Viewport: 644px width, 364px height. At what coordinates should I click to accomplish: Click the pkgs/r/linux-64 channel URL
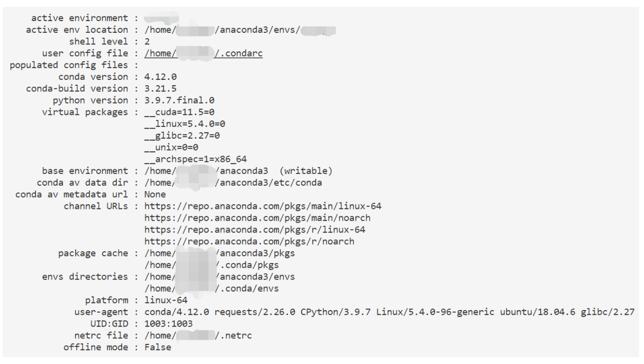tap(254, 230)
